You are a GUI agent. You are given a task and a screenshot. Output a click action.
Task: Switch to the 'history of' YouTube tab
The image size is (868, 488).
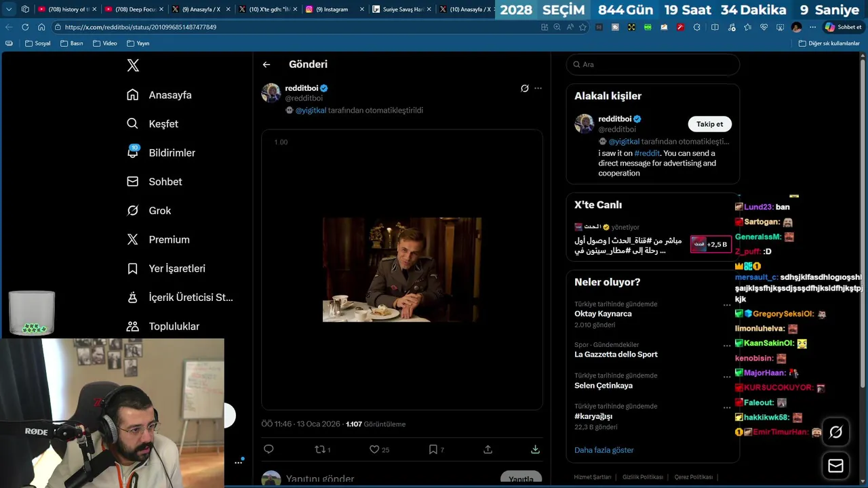click(x=66, y=9)
